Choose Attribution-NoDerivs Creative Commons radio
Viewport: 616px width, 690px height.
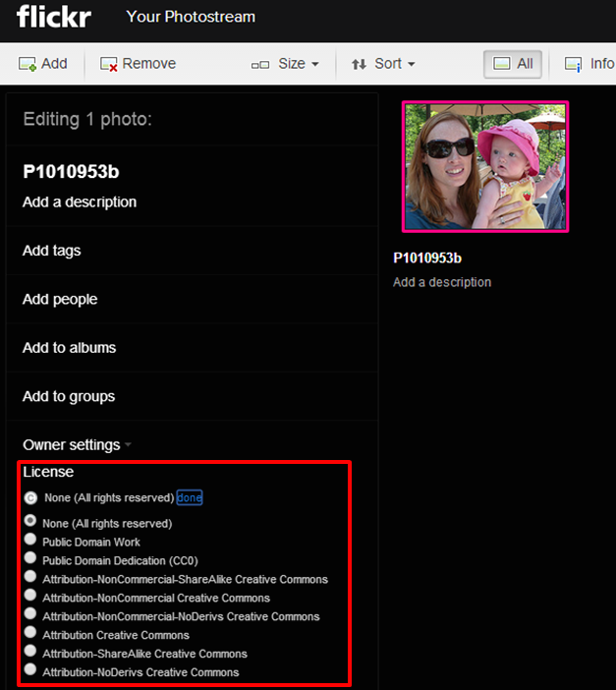29,669
